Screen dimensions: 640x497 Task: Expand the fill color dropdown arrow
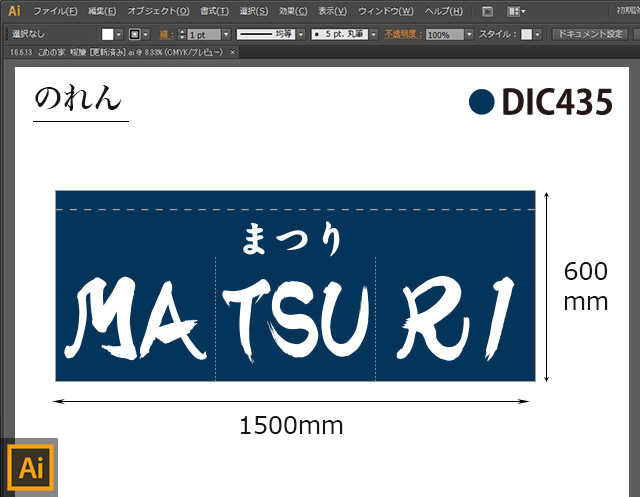pos(119,34)
